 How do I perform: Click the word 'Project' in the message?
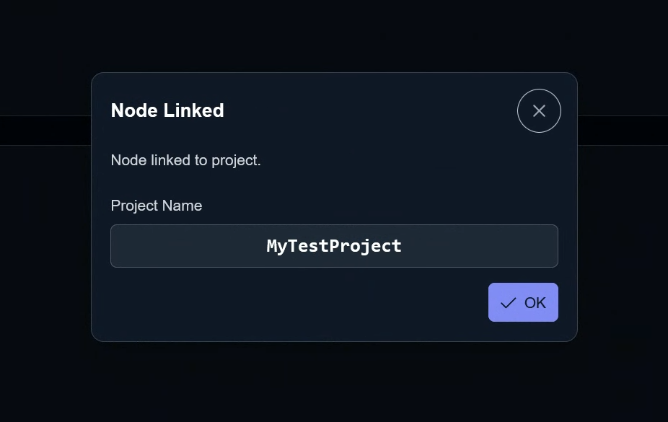click(x=234, y=160)
